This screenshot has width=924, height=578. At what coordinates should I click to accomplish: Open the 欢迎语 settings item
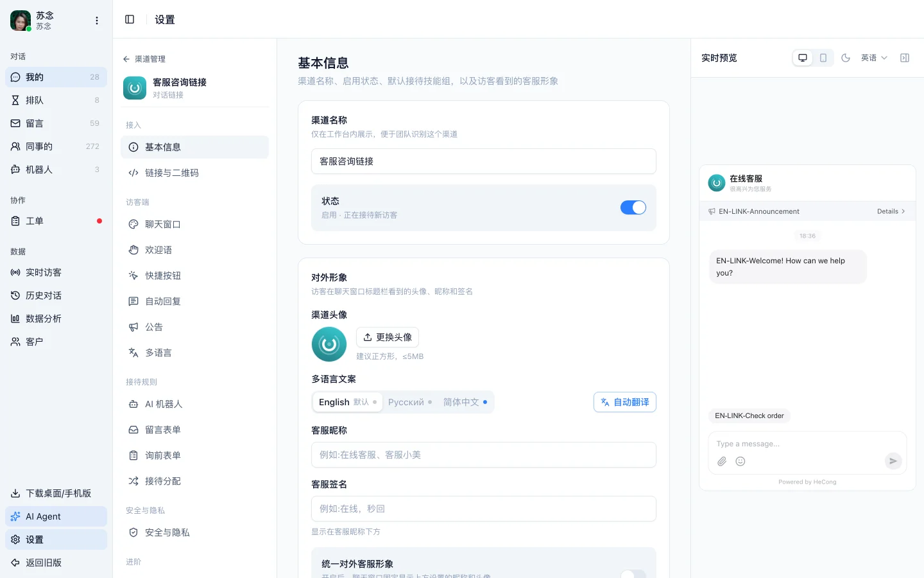(x=194, y=250)
